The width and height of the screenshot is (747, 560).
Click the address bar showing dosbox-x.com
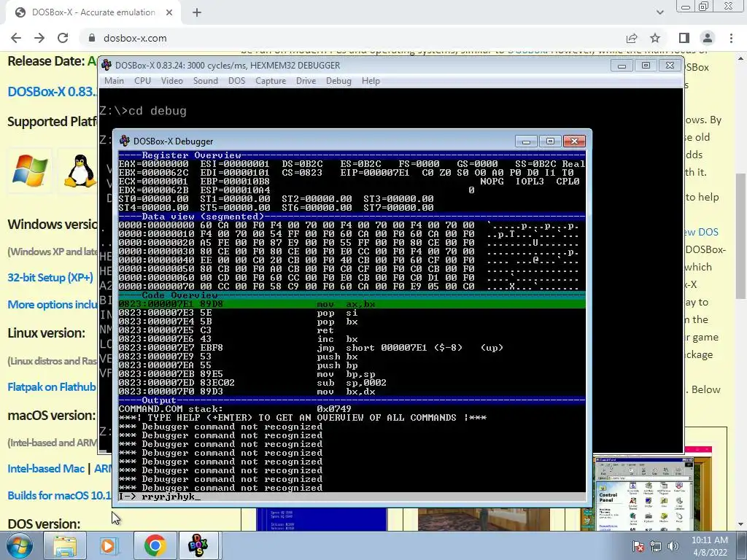pos(352,38)
